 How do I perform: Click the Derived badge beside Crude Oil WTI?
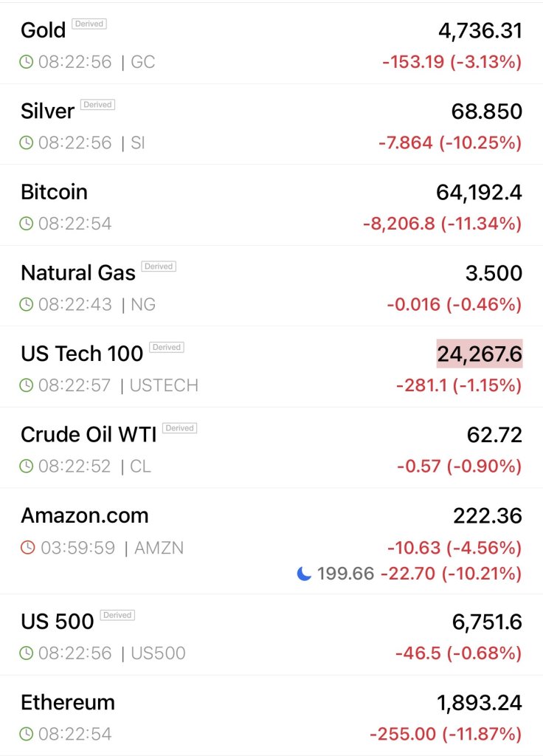179,428
